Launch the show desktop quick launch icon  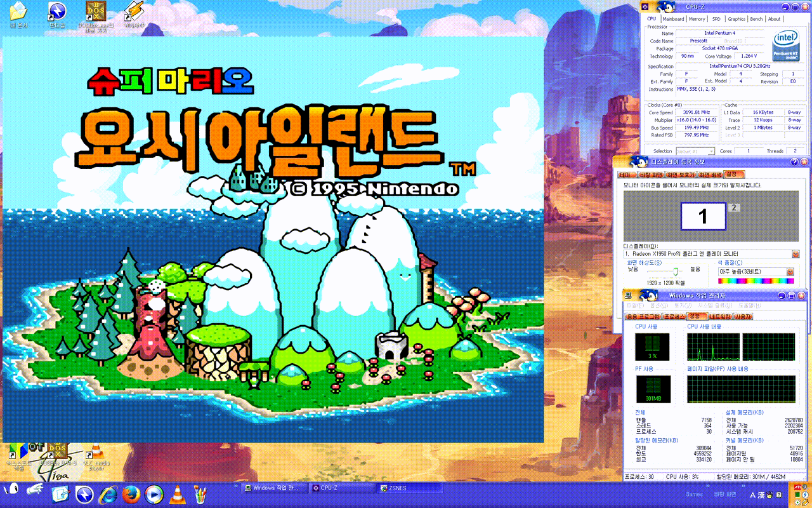pos(60,493)
